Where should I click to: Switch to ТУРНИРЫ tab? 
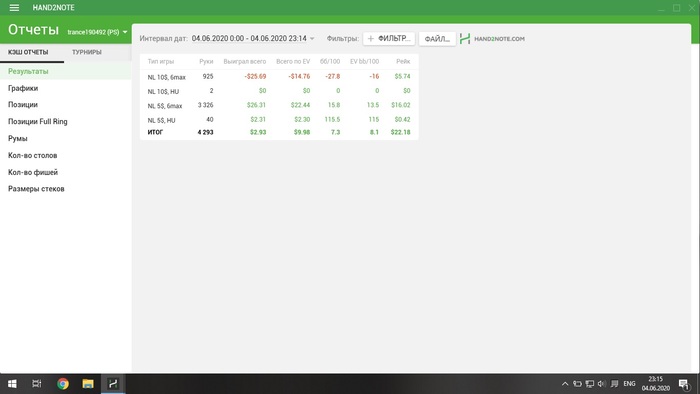pos(87,52)
